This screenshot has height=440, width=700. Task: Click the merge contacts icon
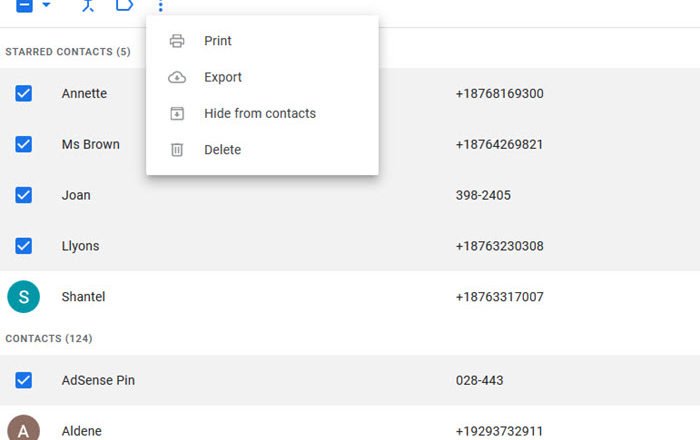point(88,5)
